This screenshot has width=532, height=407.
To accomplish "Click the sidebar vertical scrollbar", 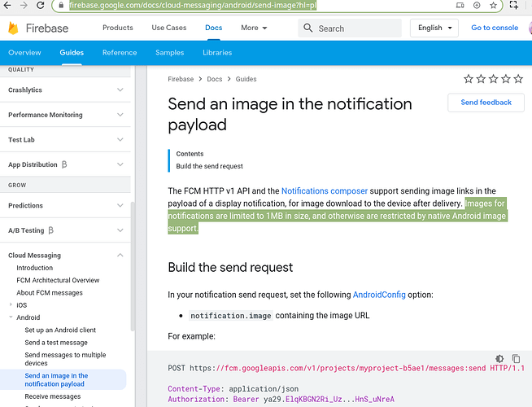I will click(133, 266).
